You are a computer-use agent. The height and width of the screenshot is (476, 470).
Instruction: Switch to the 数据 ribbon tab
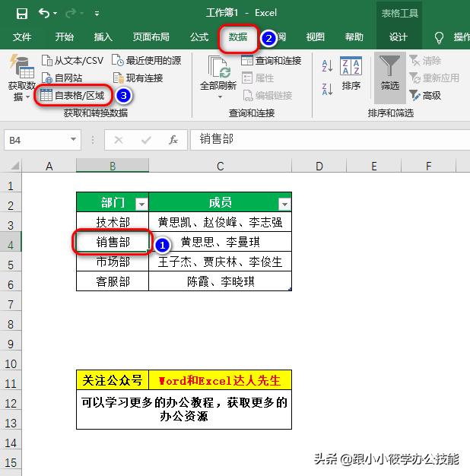pos(238,37)
